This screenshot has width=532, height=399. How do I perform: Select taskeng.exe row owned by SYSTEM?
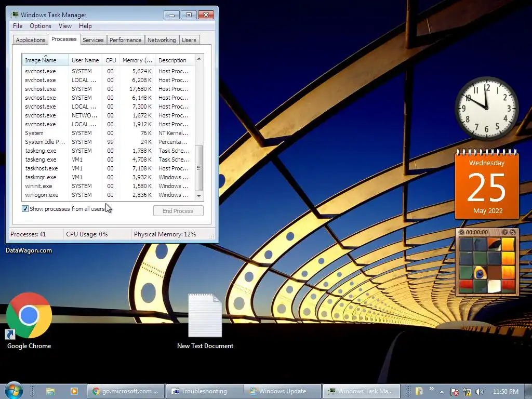point(108,151)
